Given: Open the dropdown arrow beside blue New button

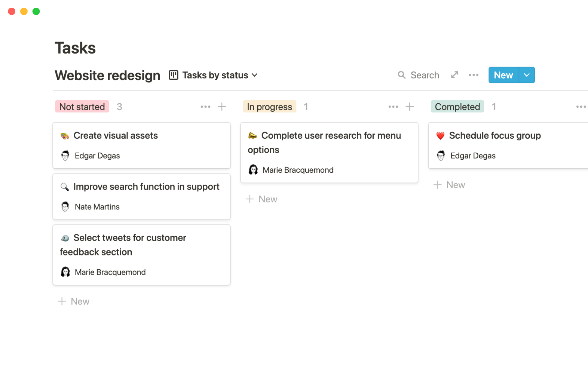Looking at the screenshot, I should tap(527, 75).
